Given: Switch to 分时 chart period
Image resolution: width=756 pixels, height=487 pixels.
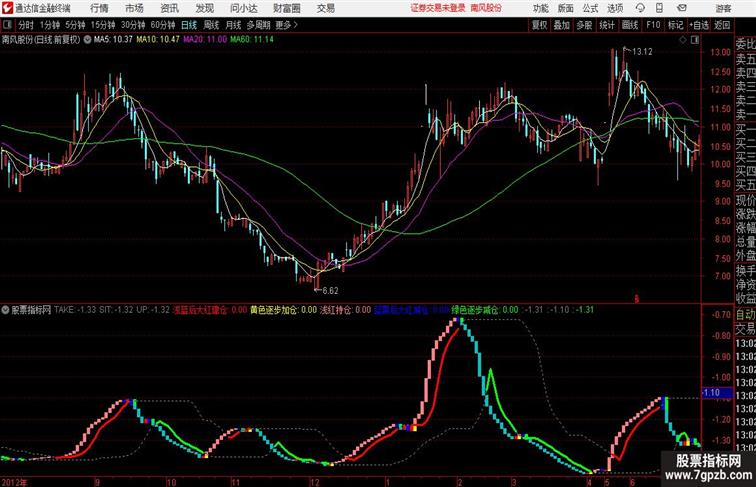Looking at the screenshot, I should [26, 25].
